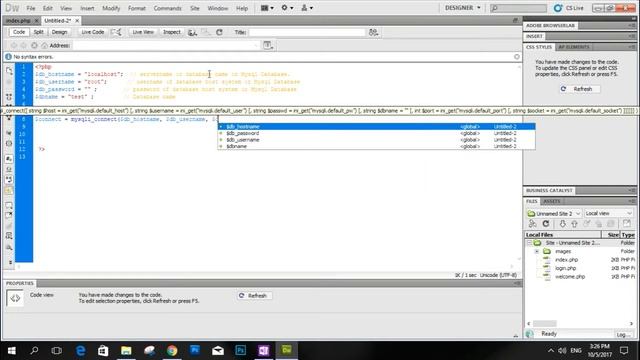Switch to Split view
The height and width of the screenshot is (360, 640).
38,32
